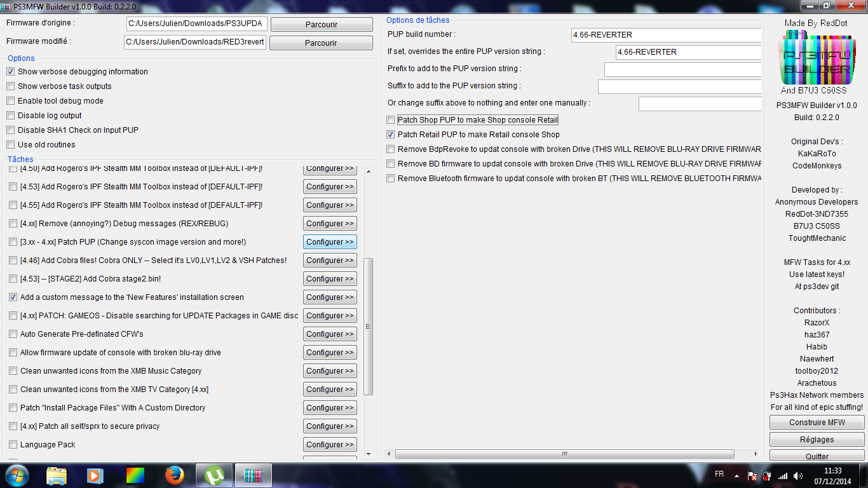Click the Firmware d'origine path field

click(197, 24)
